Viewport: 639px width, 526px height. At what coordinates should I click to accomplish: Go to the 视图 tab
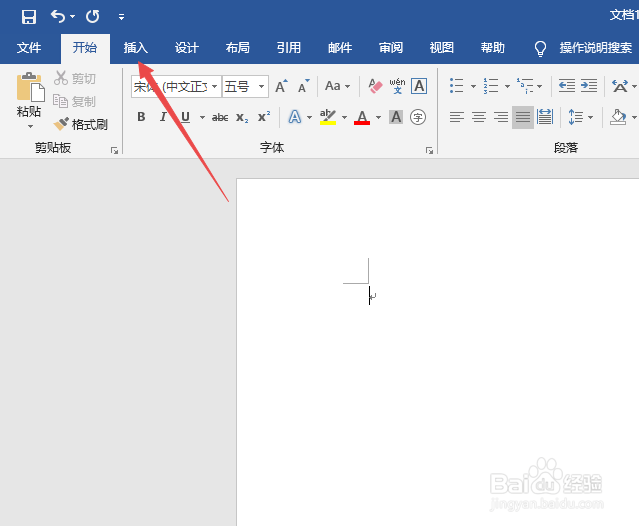click(442, 48)
